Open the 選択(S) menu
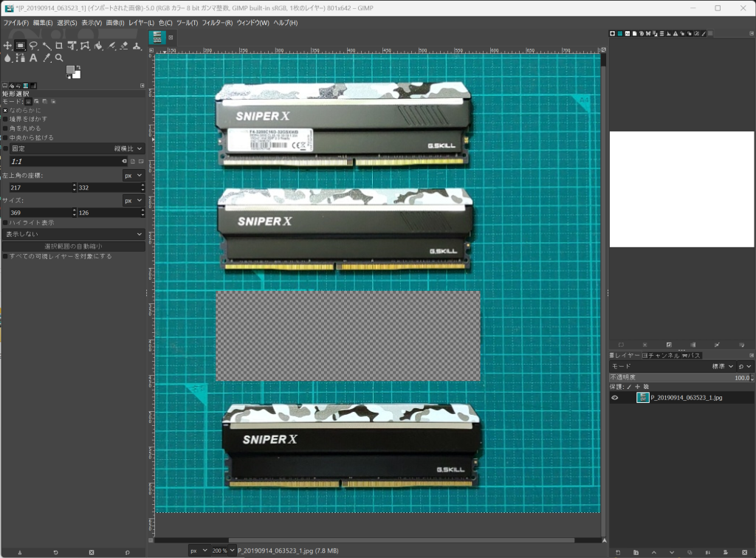756x558 pixels. [67, 23]
